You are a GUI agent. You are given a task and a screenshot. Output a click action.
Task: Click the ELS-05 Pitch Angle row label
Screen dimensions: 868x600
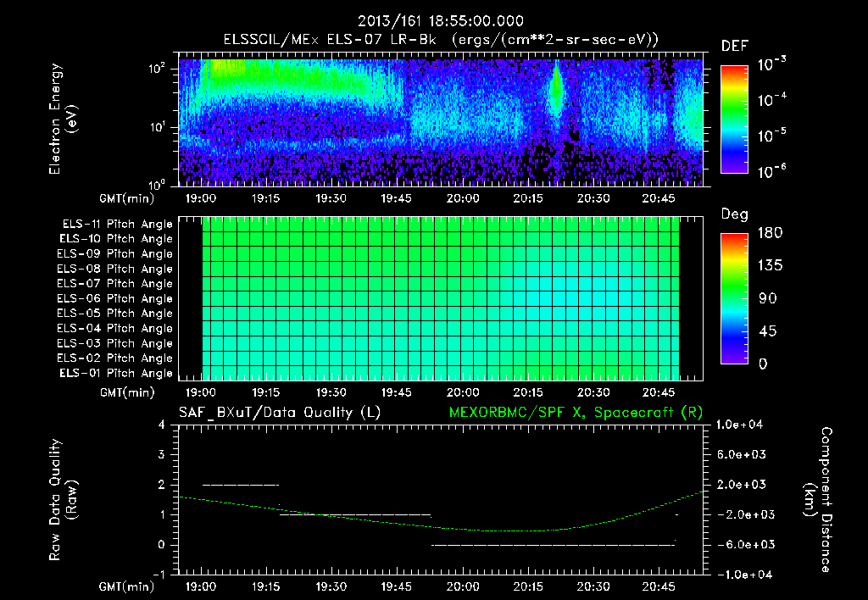click(x=115, y=314)
